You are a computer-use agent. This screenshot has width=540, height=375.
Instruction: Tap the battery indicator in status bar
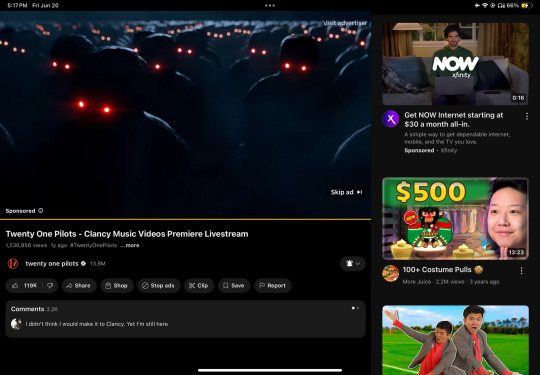(527, 6)
